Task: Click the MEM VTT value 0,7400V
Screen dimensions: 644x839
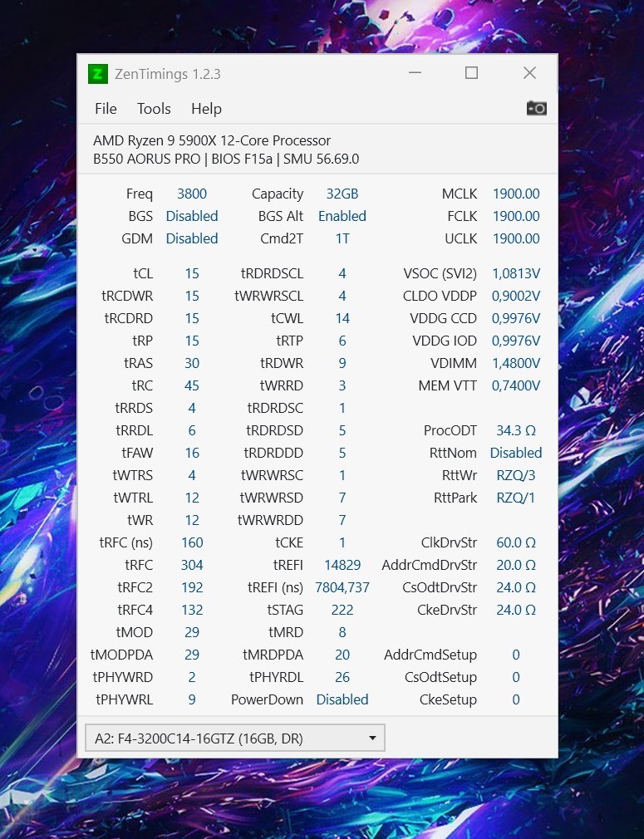Action: (516, 385)
